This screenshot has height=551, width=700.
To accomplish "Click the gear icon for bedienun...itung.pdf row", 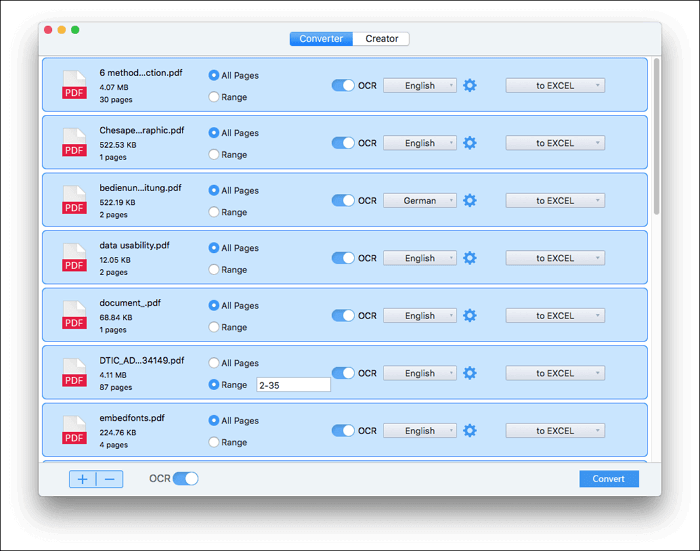I will tap(470, 201).
